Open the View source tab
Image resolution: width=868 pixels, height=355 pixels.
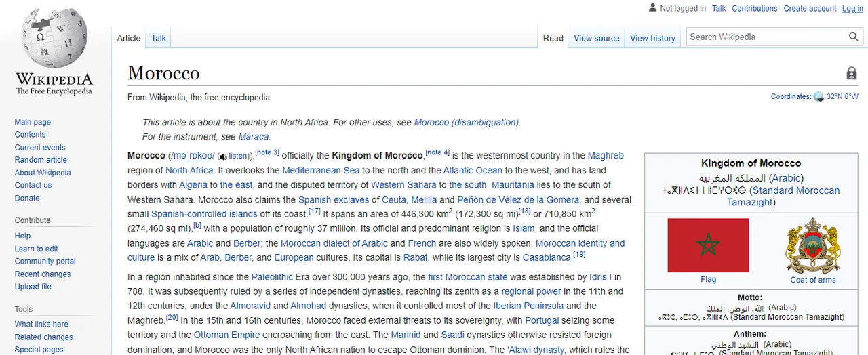(x=597, y=38)
